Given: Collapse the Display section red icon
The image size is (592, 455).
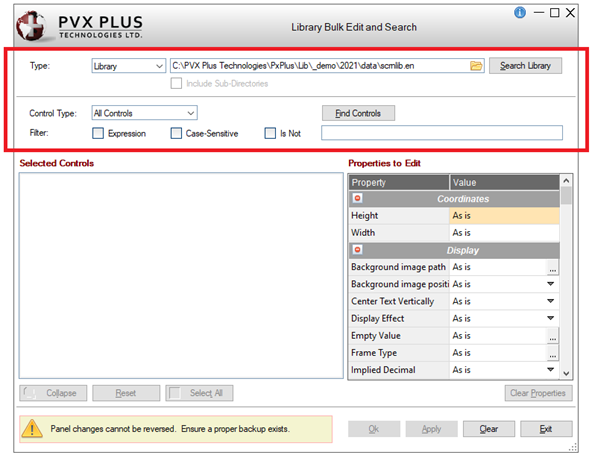Looking at the screenshot, I should [357, 250].
